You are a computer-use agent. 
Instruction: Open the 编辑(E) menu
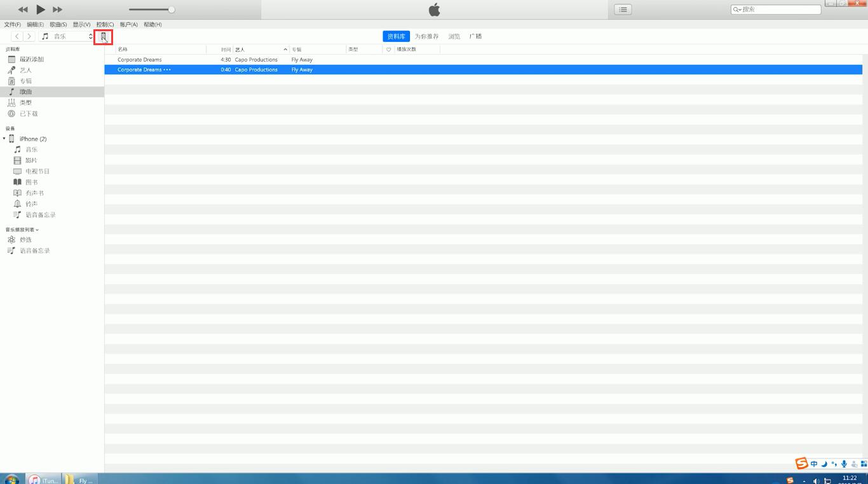coord(36,25)
